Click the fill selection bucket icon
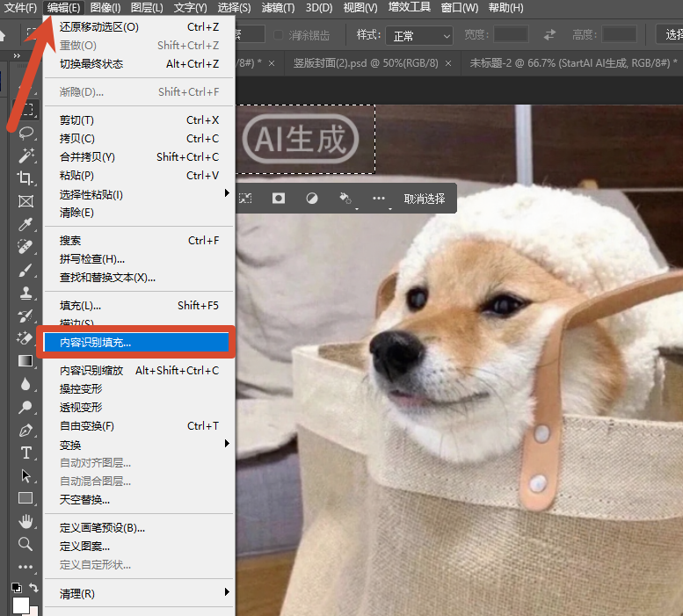This screenshot has width=683, height=616. [345, 199]
